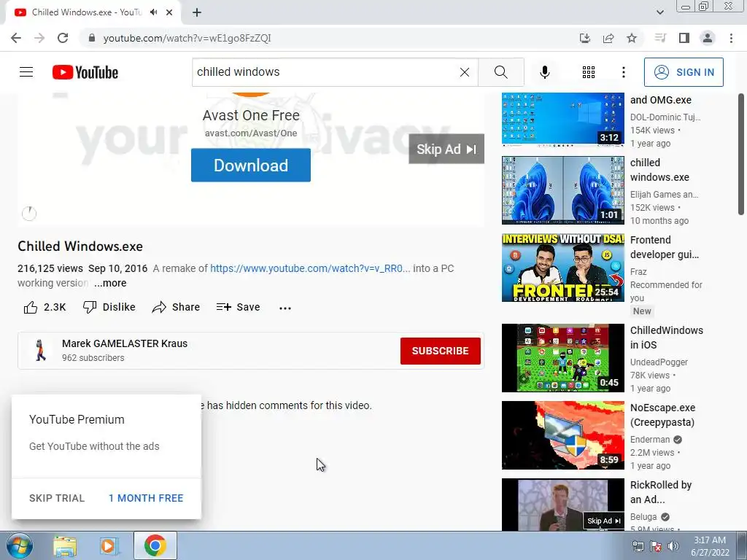The width and height of the screenshot is (747, 560).
Task: Open NoEscape.exe (Creepypasta) thumbnail
Action: (x=562, y=435)
